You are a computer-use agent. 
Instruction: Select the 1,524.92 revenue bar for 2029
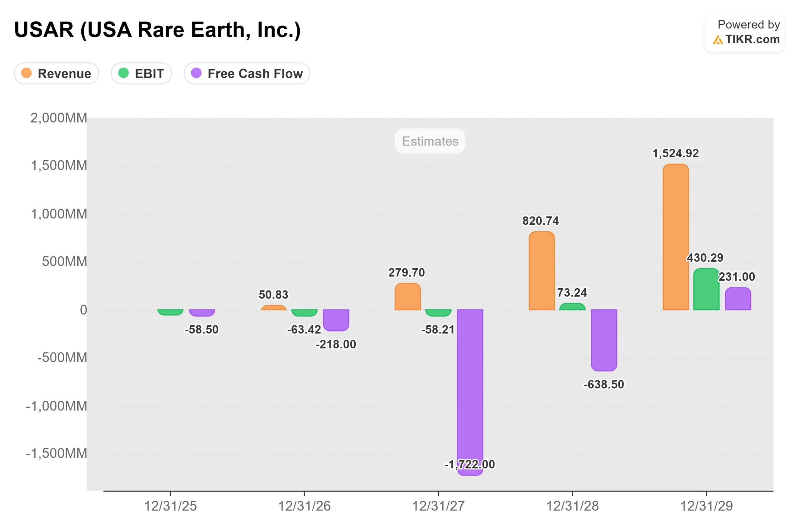click(675, 237)
